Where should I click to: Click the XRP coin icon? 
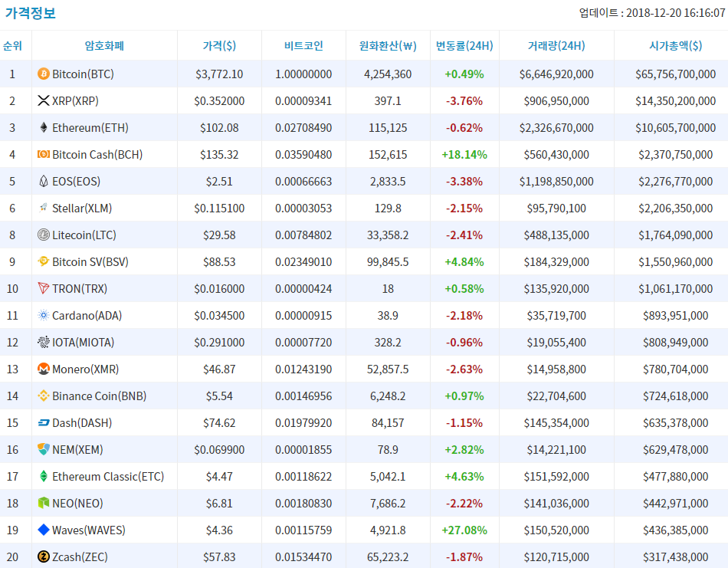[x=43, y=100]
